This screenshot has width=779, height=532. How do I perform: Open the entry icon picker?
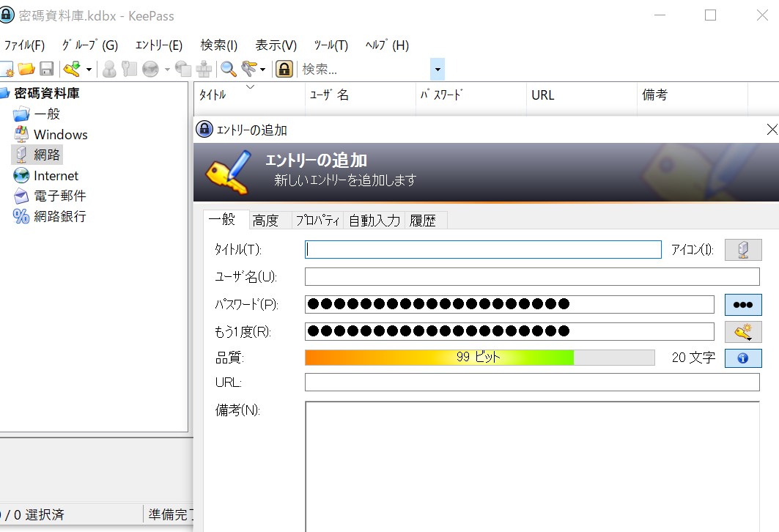coord(742,249)
